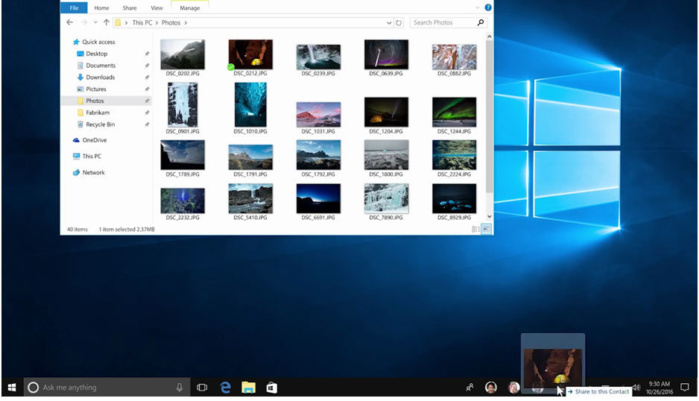Image resolution: width=699 pixels, height=401 pixels.
Task: Open first pinned contact avatar
Action: coord(491,388)
